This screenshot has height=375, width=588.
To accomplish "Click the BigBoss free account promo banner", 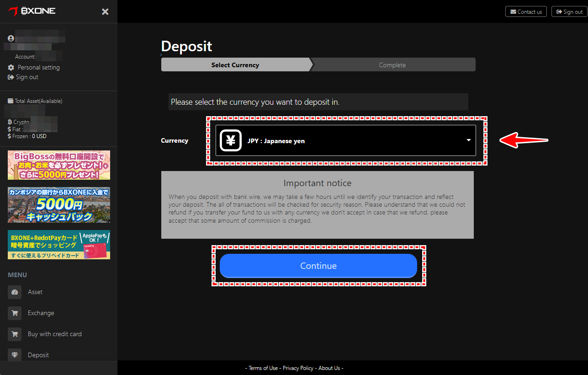I will [59, 165].
